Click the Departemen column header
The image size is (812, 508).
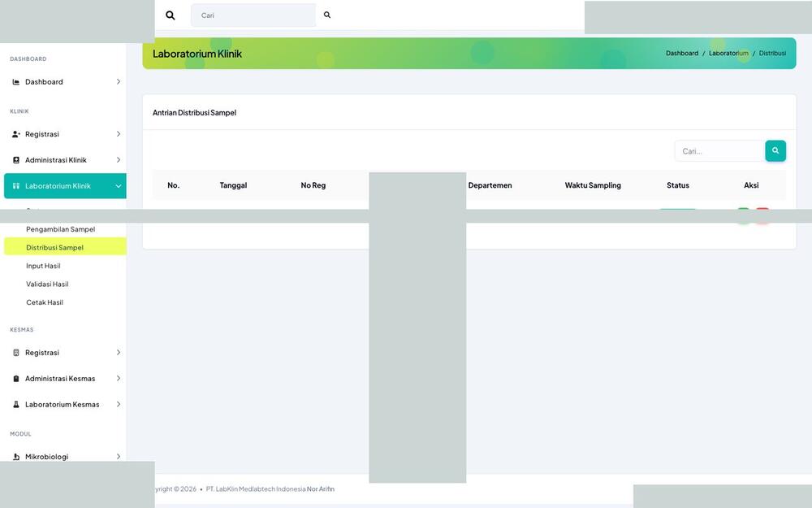point(490,185)
